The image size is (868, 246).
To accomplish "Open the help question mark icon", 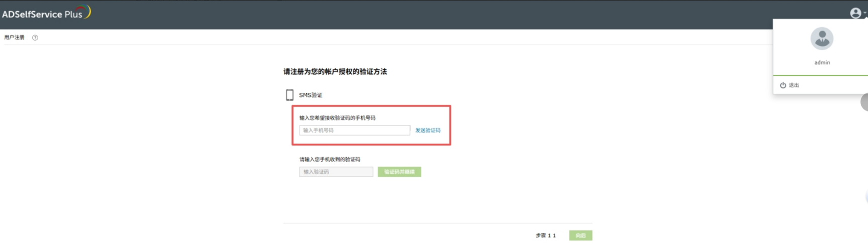I will click(x=35, y=38).
